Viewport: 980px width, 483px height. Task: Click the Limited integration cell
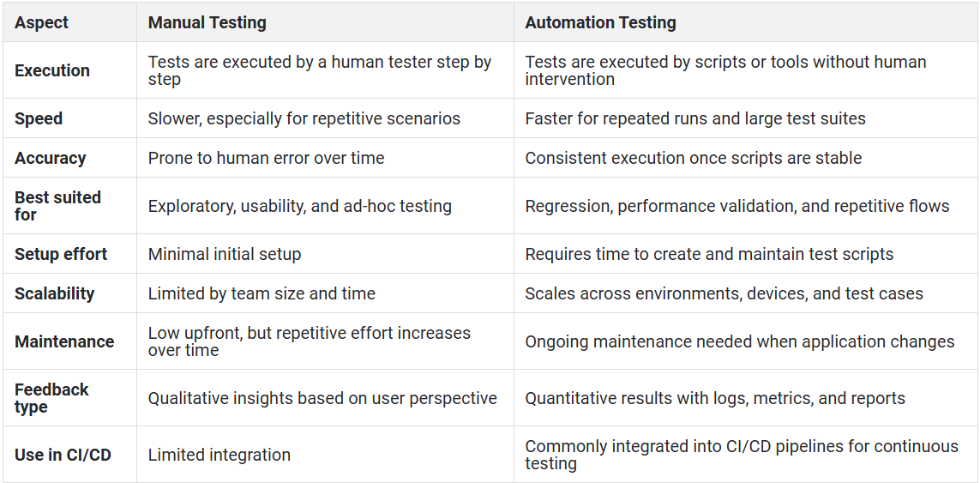click(219, 455)
